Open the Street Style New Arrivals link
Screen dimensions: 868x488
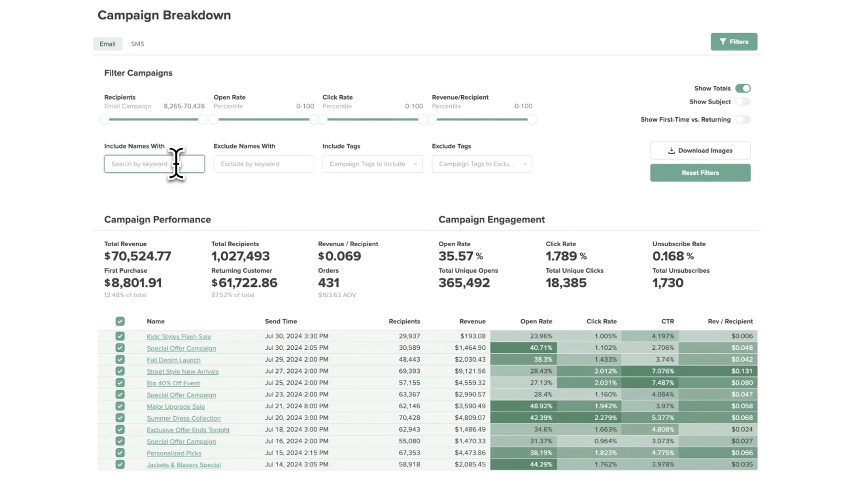coord(182,371)
